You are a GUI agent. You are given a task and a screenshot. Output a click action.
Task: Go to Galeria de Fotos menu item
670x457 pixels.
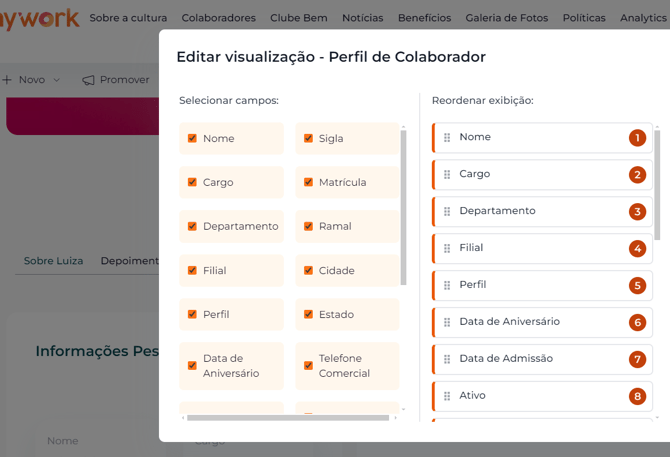(x=506, y=18)
